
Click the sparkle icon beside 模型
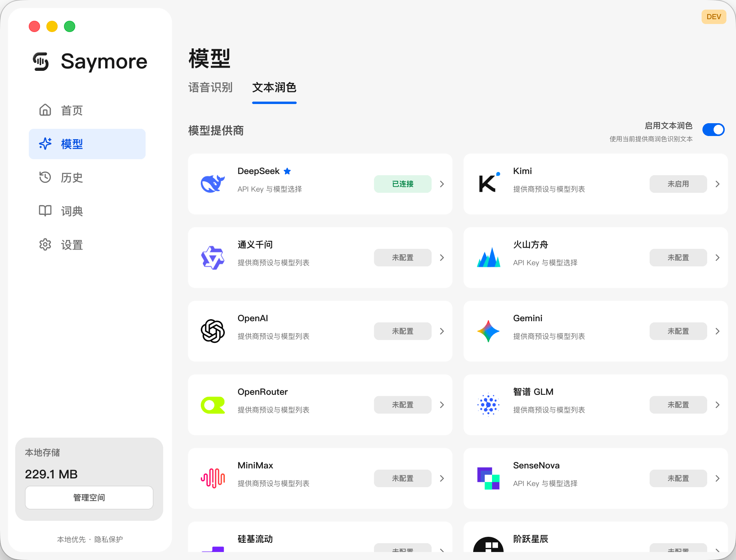(45, 144)
